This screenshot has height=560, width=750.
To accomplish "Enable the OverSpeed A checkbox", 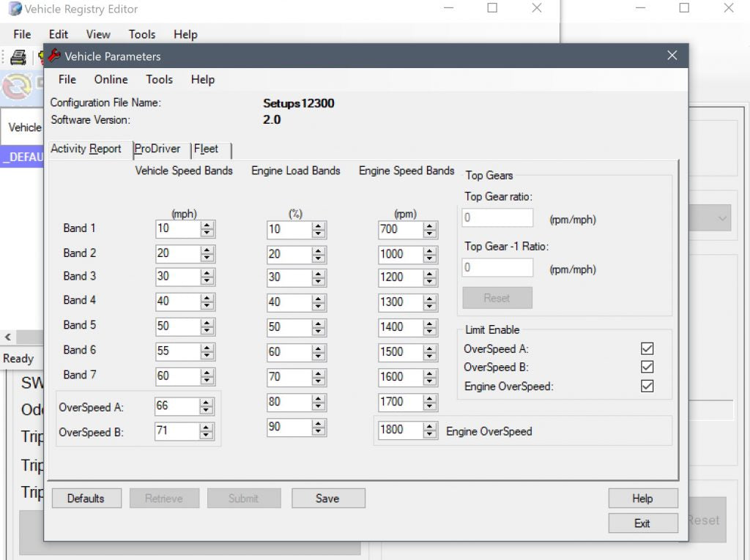I will [x=647, y=348].
